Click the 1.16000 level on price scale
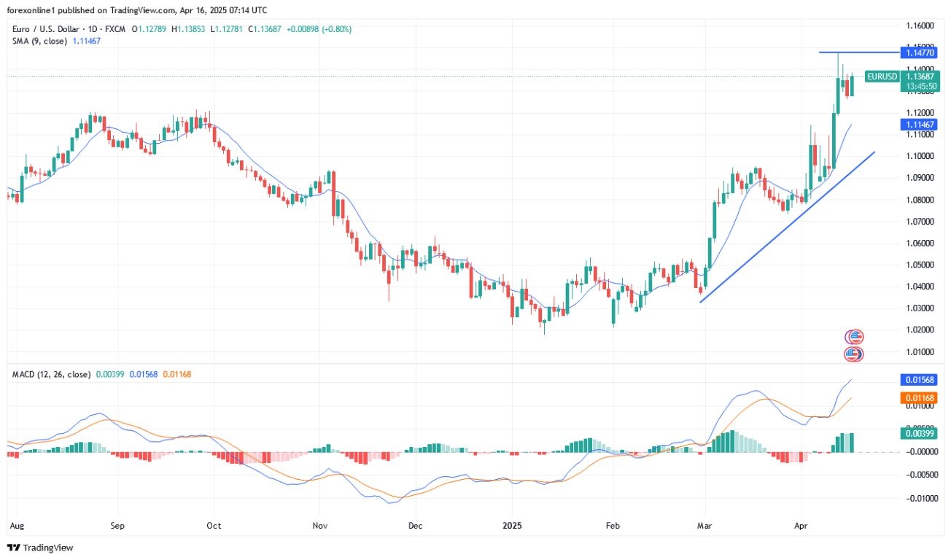 click(920, 25)
